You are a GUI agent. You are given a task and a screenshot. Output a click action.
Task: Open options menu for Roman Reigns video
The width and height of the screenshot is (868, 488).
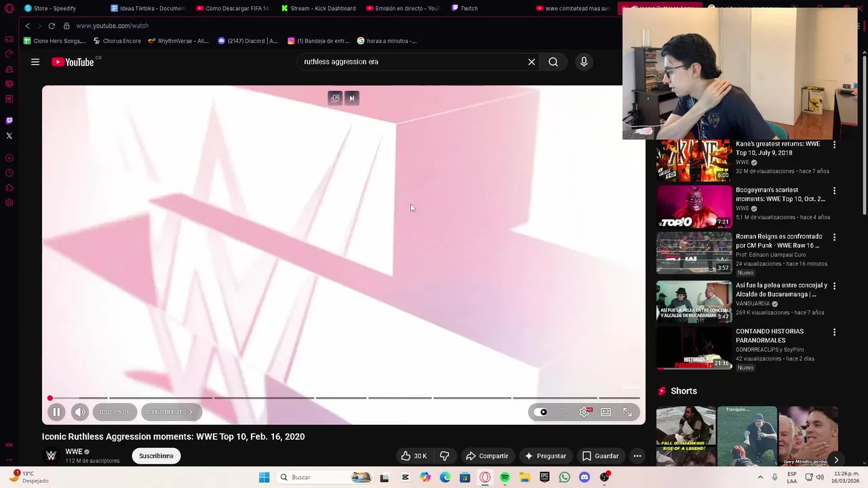(834, 237)
